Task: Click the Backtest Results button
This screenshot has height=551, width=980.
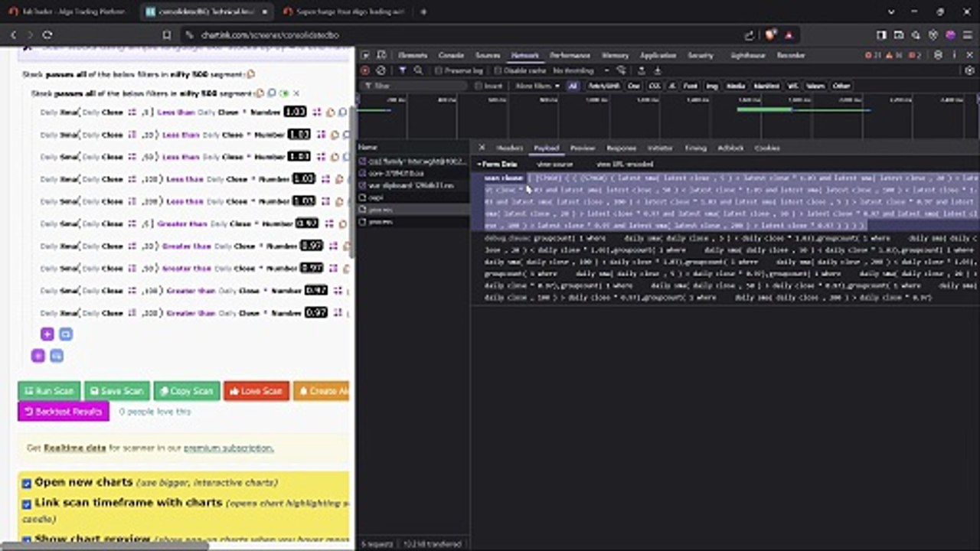Action: click(x=64, y=412)
